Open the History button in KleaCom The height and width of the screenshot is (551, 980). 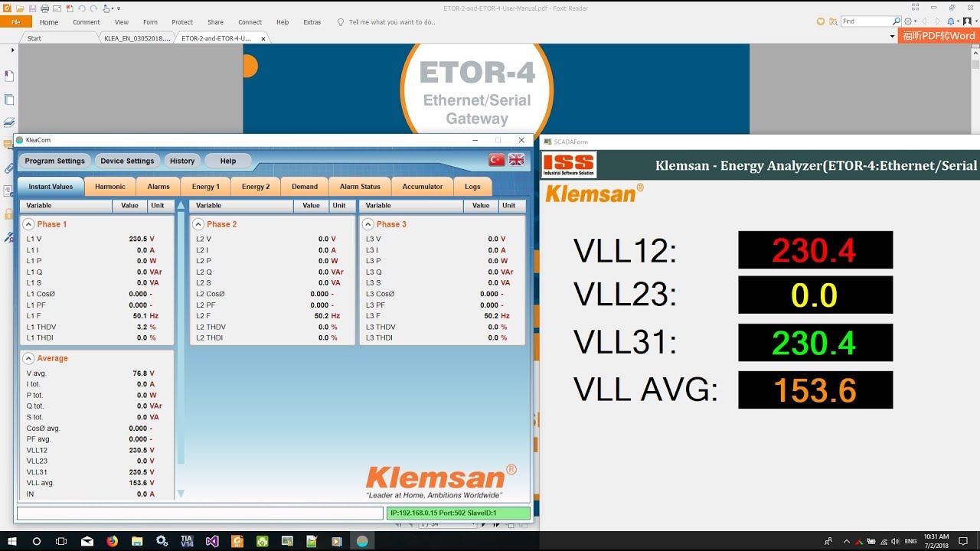[x=182, y=161]
